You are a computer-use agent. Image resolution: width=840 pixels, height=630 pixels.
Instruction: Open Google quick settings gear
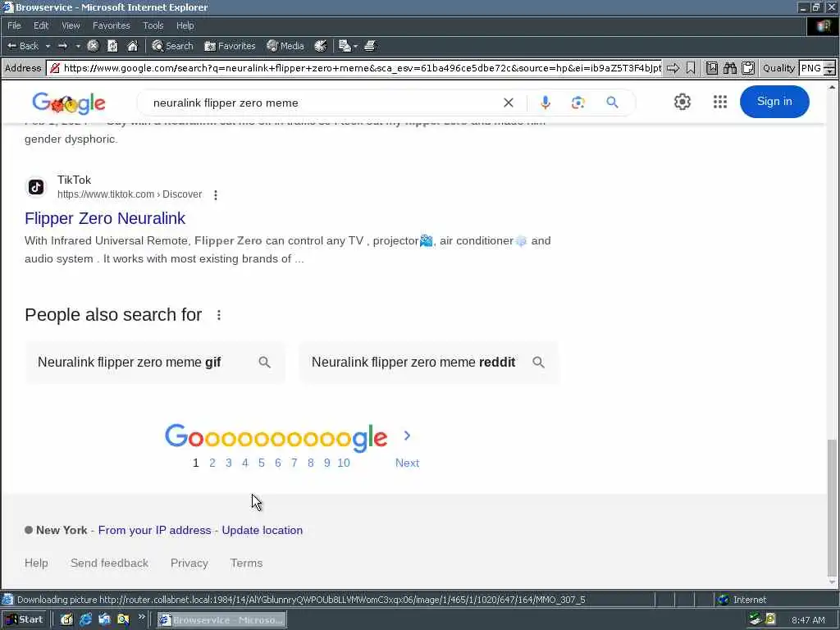[x=682, y=102]
